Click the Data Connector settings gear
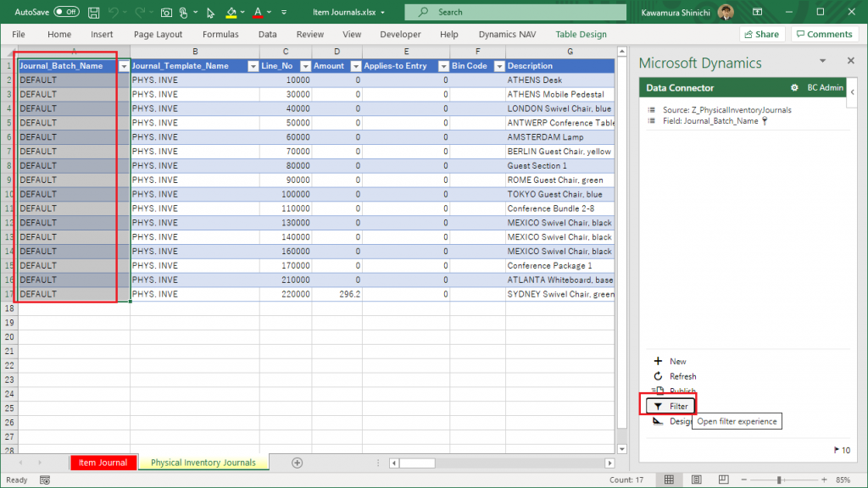The height and width of the screenshot is (488, 868). click(794, 87)
